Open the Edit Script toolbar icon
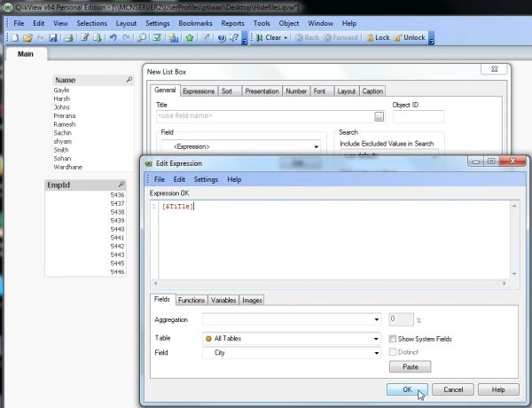 84,37
